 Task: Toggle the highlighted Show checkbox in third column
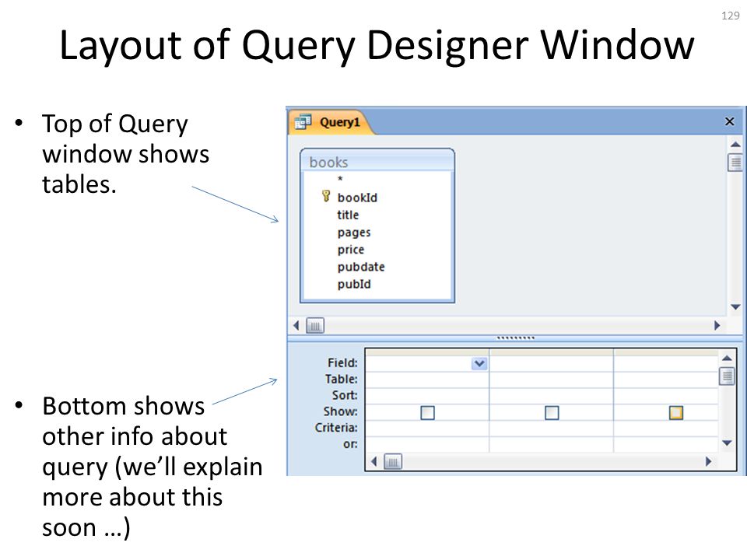[x=676, y=412]
